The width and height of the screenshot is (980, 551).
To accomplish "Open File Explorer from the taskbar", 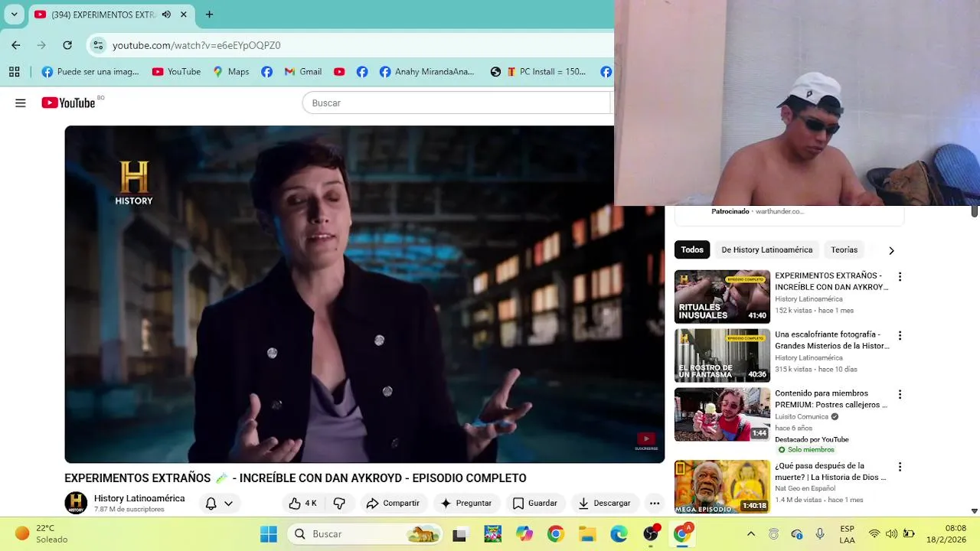I will [x=587, y=533].
